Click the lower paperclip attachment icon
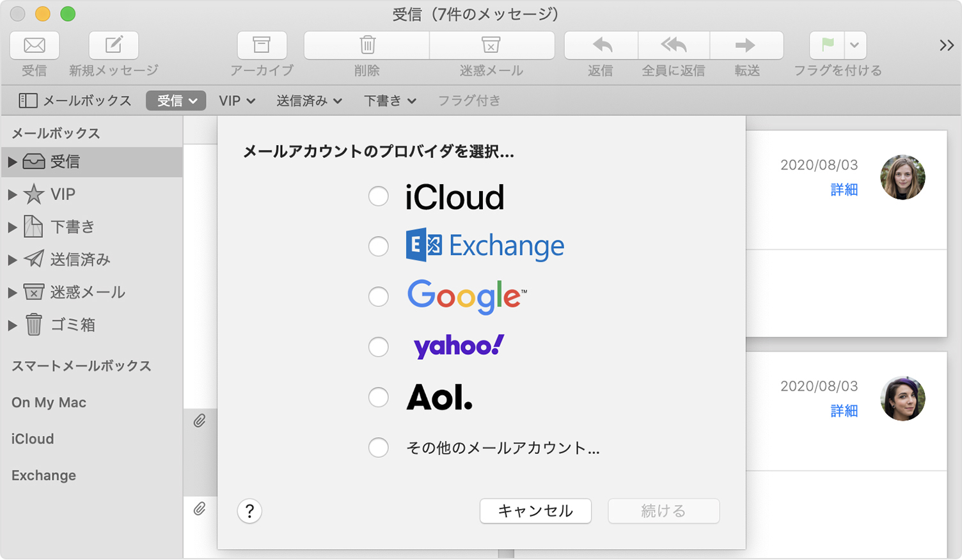Image resolution: width=962 pixels, height=560 pixels. pos(200,509)
